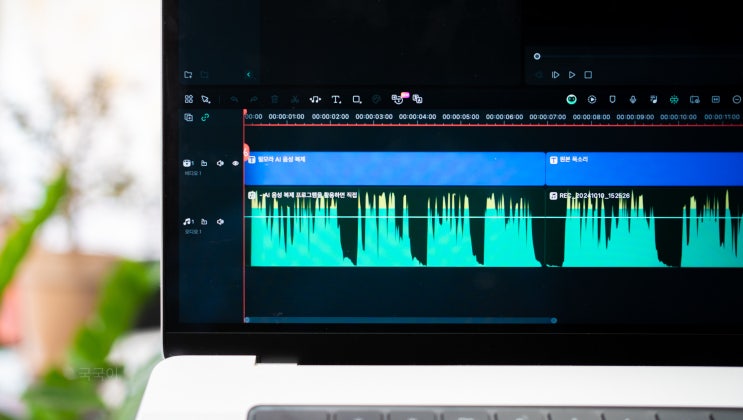Viewport: 743px width, 420px height.
Task: Open the AI tool with pink badge
Action: [398, 98]
